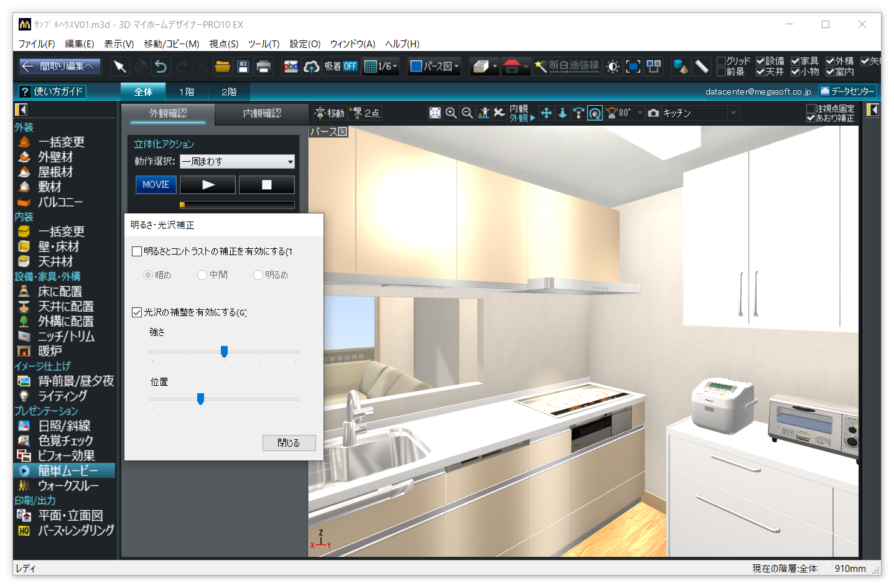
Task: Click the zoom out magnifier icon
Action: [x=467, y=113]
